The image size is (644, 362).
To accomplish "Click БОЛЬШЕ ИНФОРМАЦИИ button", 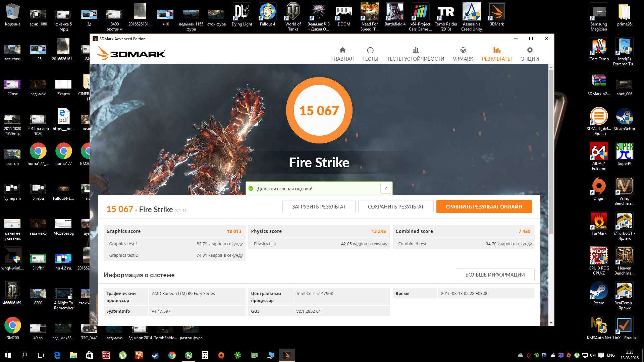I will (x=495, y=275).
